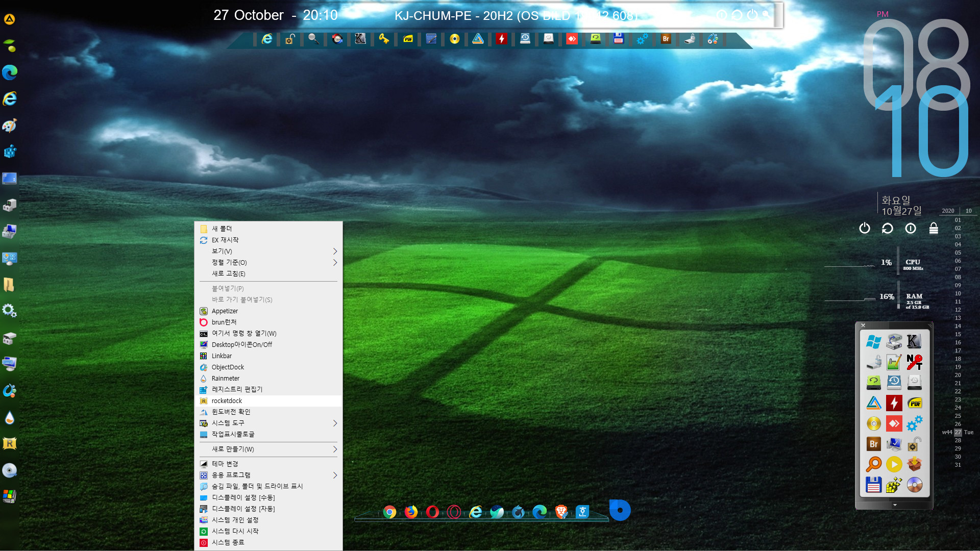Click the Internet Explorer icon in top dock
This screenshot has height=551, width=980.
click(267, 39)
